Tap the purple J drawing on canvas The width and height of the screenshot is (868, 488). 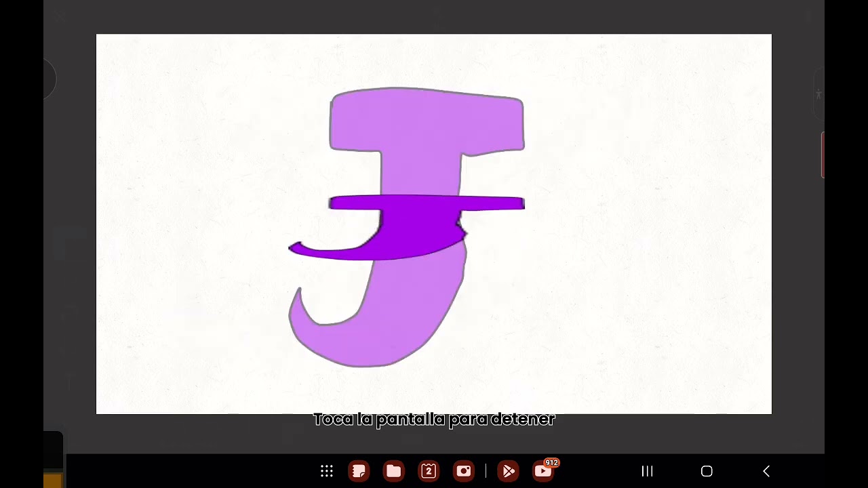tap(407, 227)
